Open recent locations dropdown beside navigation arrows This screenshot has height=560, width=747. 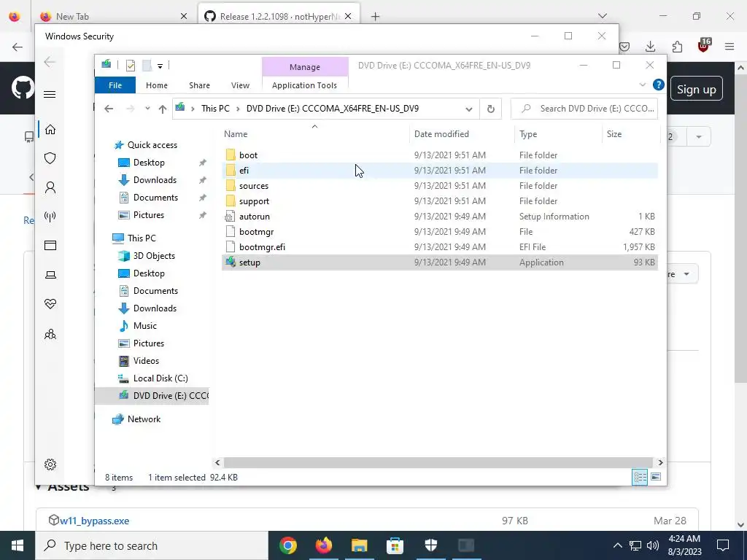click(x=147, y=109)
